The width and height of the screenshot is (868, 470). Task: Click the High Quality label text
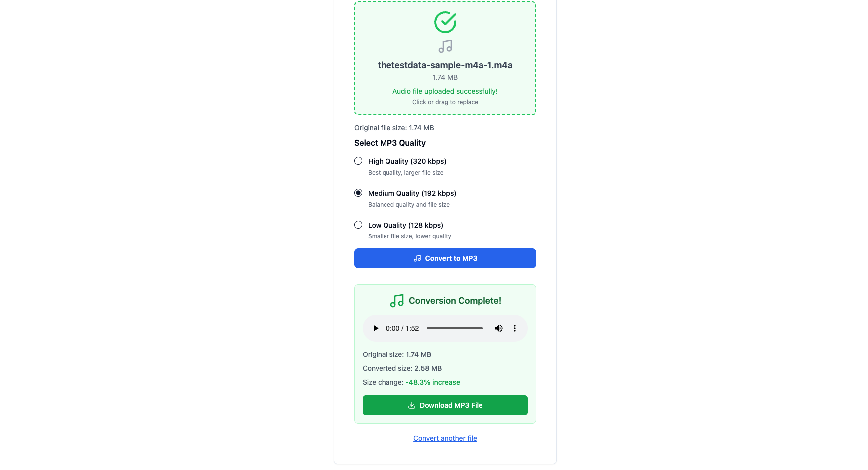pyautogui.click(x=407, y=161)
